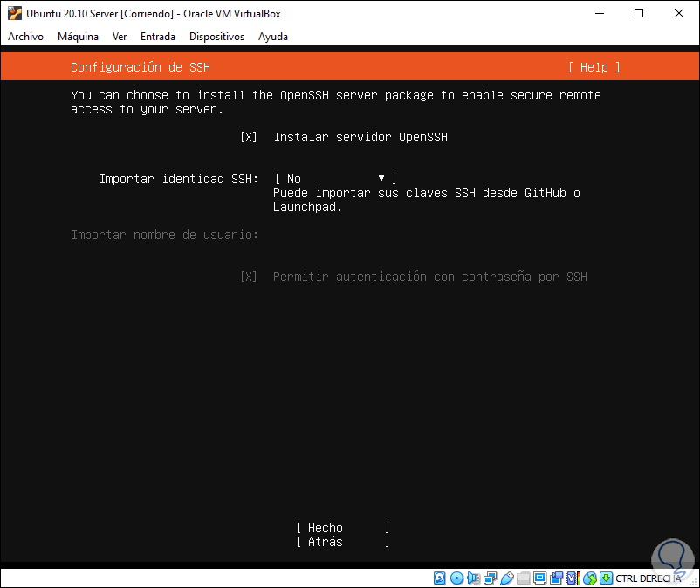Click the CTRL DERECHA host key label

648,578
